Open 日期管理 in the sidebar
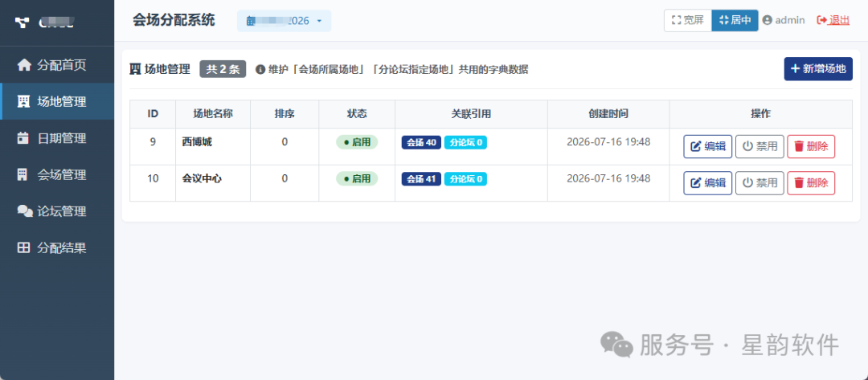The height and width of the screenshot is (380, 868). pyautogui.click(x=57, y=137)
